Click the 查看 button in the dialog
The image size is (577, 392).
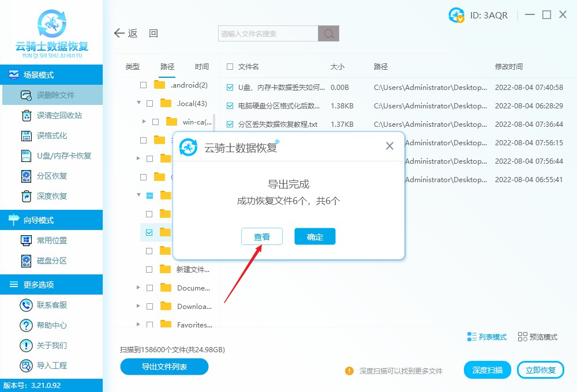pyautogui.click(x=261, y=236)
